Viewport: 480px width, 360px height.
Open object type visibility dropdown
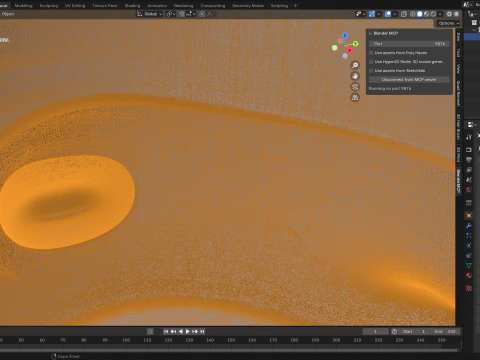point(360,14)
